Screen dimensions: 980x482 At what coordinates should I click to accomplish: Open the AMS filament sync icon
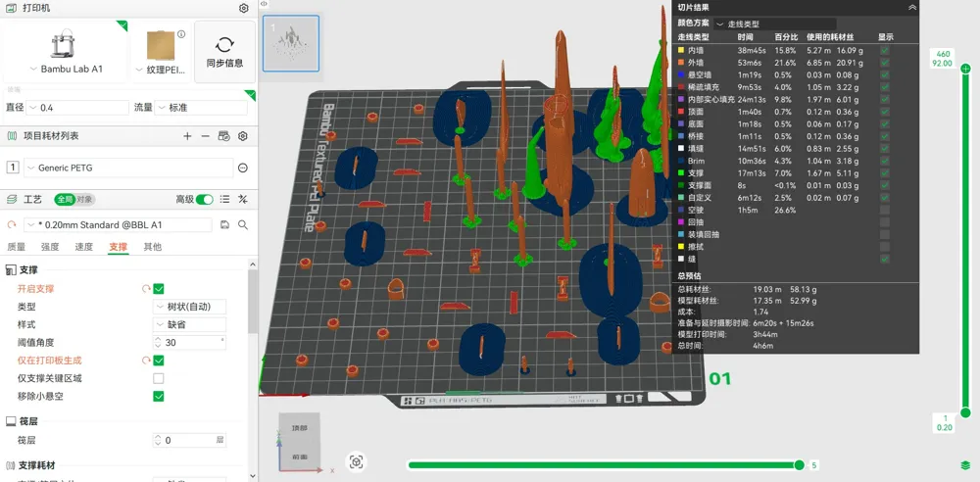(223, 135)
